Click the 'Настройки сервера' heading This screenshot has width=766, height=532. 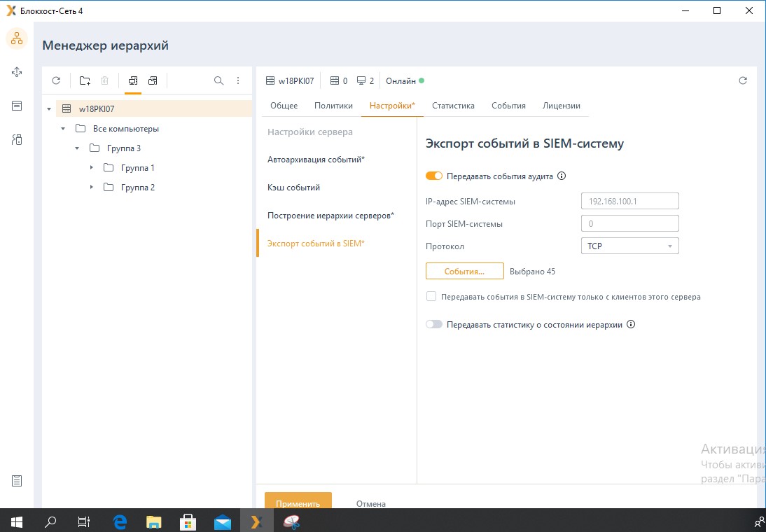(309, 132)
